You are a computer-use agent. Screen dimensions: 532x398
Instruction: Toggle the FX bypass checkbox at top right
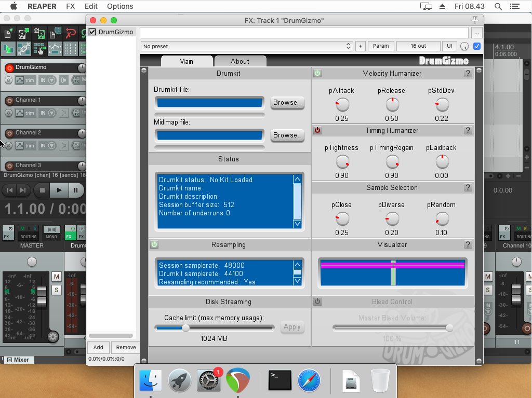477,46
